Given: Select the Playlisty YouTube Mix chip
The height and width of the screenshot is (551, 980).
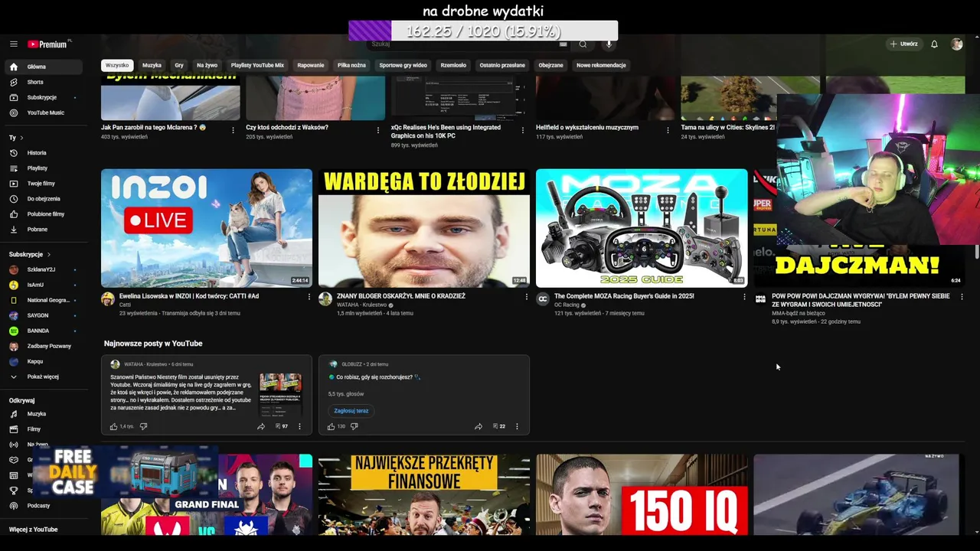Looking at the screenshot, I should click(x=257, y=65).
